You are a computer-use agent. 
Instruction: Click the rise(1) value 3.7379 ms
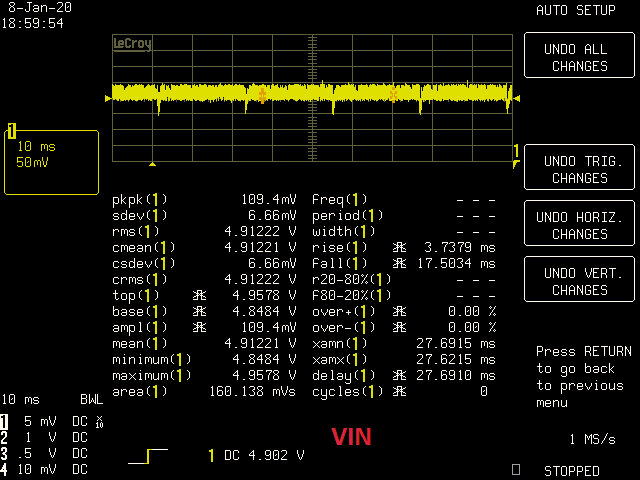pyautogui.click(x=460, y=247)
